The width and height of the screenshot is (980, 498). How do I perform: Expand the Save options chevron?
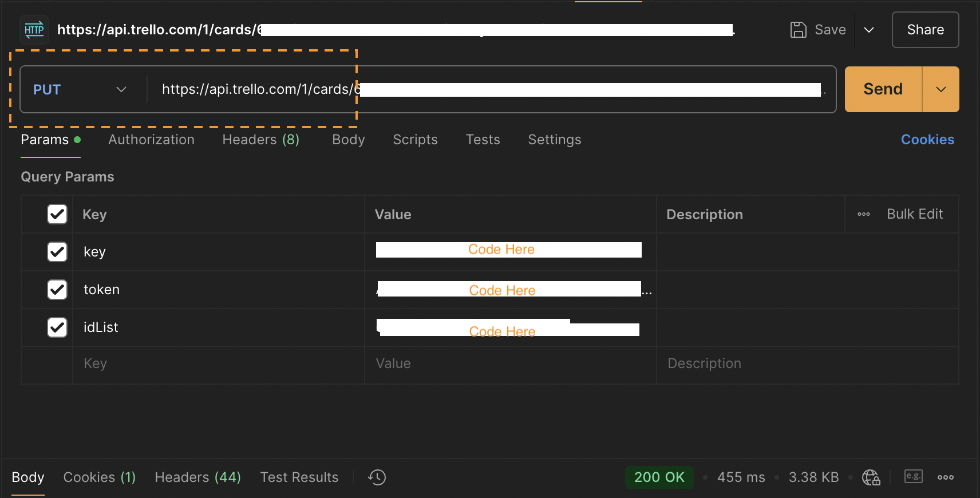(x=869, y=30)
